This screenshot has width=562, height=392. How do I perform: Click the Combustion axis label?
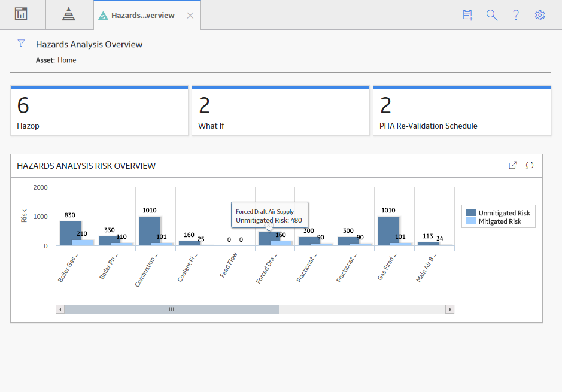tap(146, 270)
